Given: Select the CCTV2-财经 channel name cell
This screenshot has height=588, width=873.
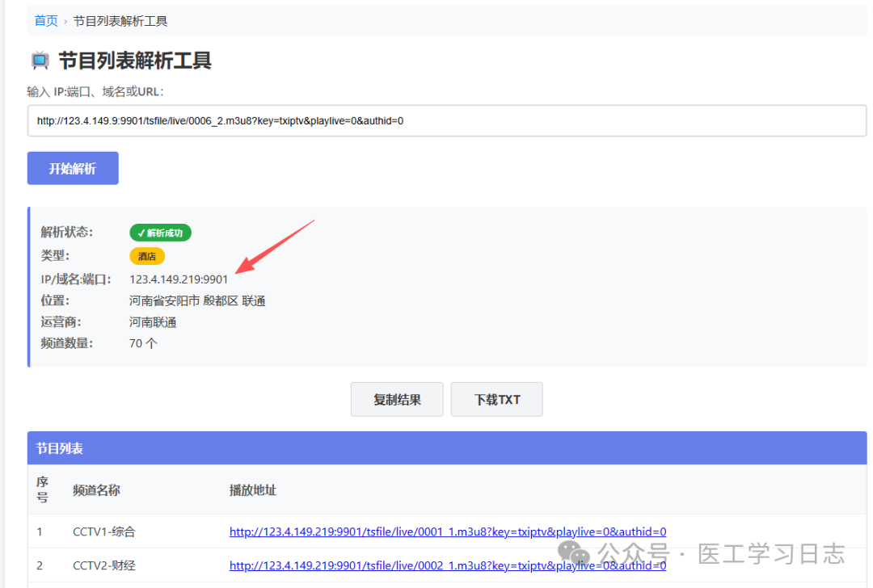Looking at the screenshot, I should point(104,565).
